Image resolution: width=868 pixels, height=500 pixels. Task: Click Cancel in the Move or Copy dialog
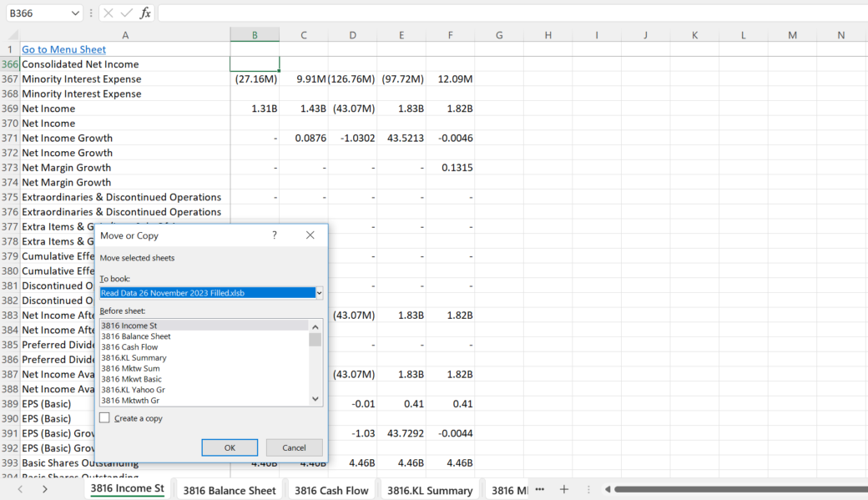tap(294, 447)
